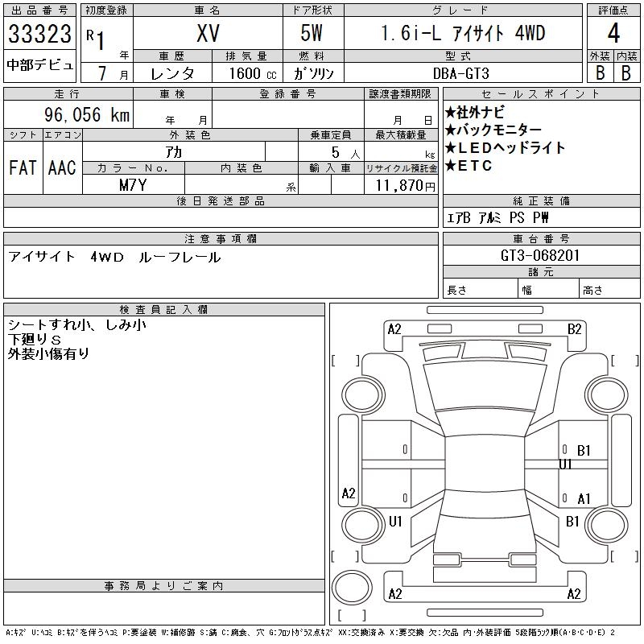Select the model code DBA-GT3

click(x=461, y=73)
